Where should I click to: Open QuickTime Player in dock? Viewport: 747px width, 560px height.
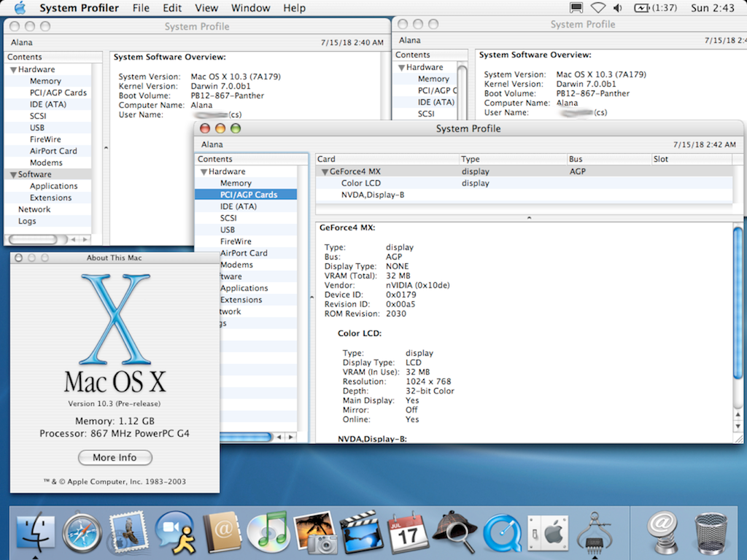502,532
